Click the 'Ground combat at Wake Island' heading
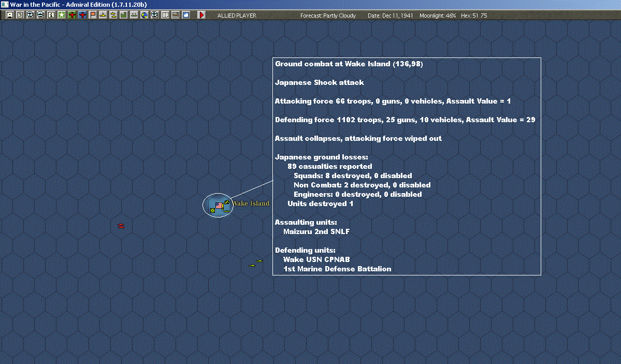 [x=349, y=64]
